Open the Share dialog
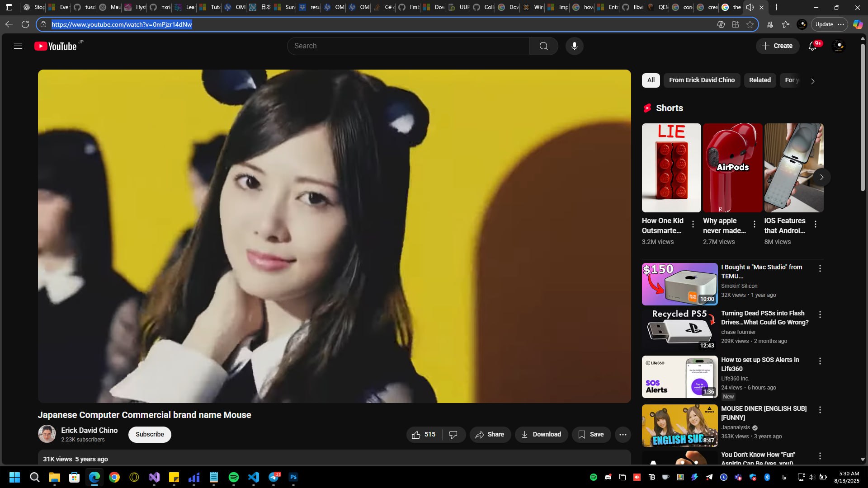Screen dimensions: 868x488 (x=490, y=434)
